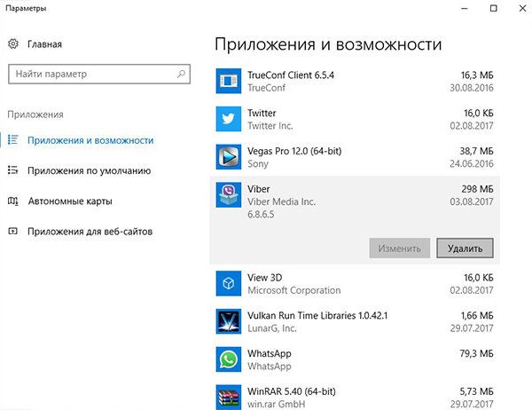Open Приложения по умолчанию section
The image size is (532, 410).
[x=90, y=170]
